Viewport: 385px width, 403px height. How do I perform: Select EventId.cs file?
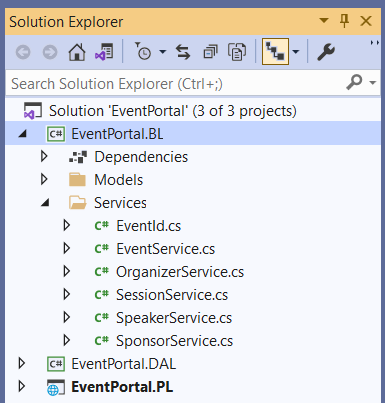[x=149, y=226]
